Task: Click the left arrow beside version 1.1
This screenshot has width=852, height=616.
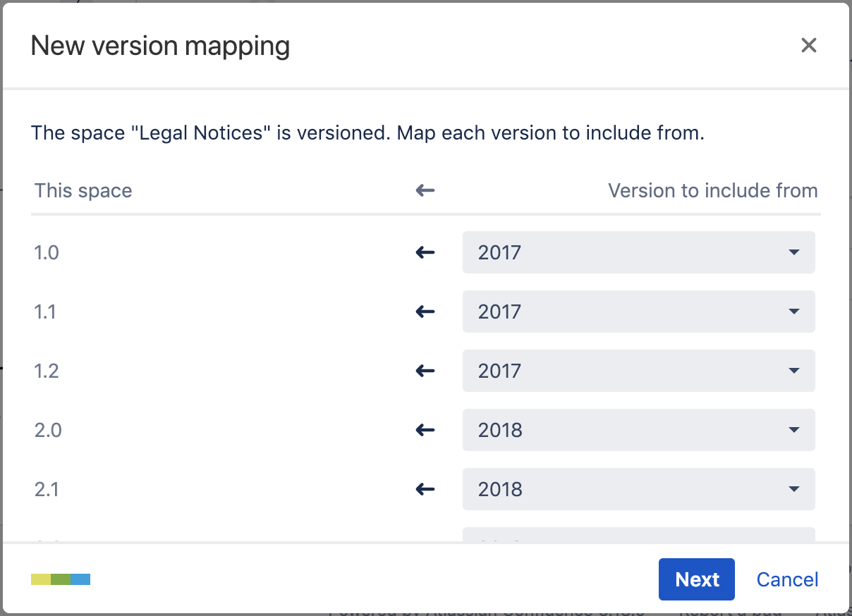Action: coord(425,312)
